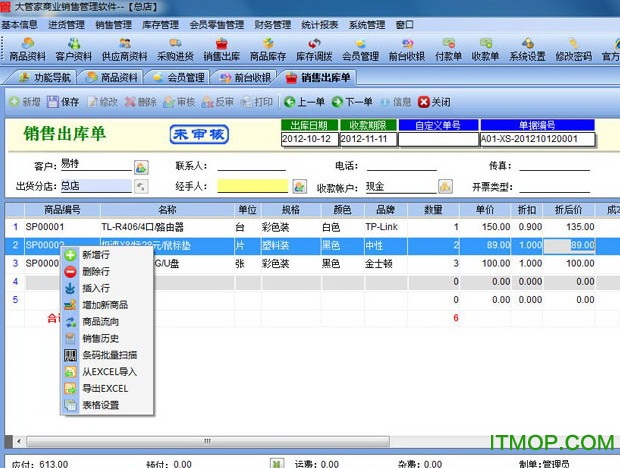620x468 pixels.
Task: Select 商品流向 in context menu
Action: click(x=107, y=322)
